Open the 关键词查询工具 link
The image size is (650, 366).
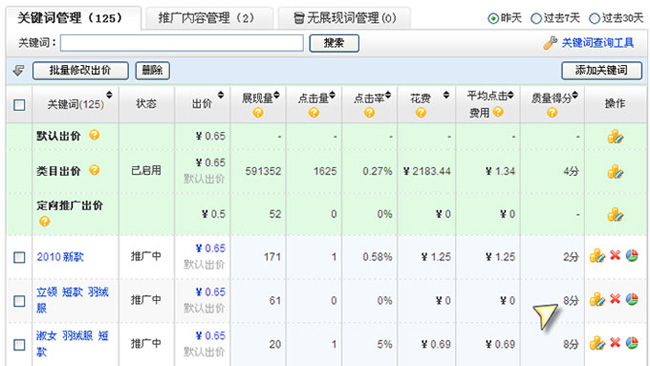[x=597, y=43]
